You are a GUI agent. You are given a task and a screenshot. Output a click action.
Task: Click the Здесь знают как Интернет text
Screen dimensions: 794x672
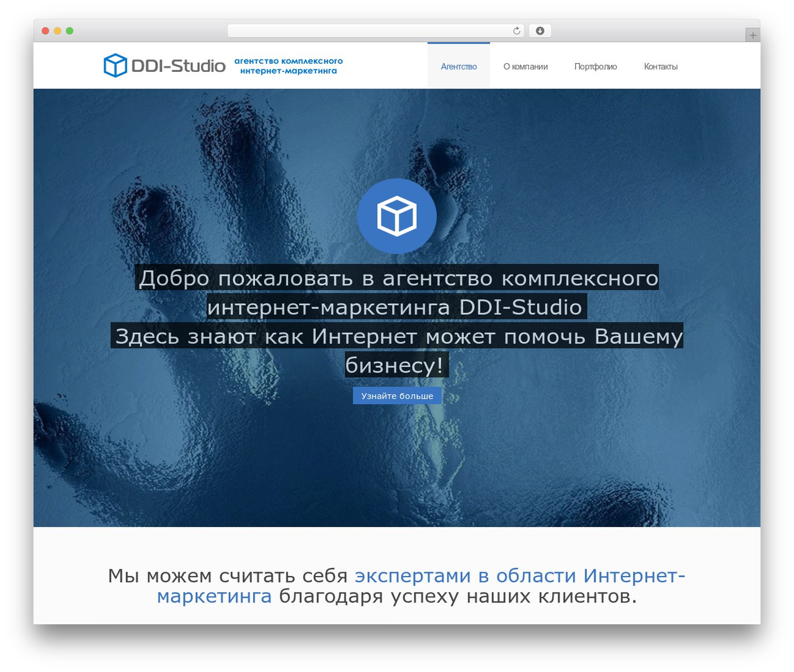pos(397,350)
